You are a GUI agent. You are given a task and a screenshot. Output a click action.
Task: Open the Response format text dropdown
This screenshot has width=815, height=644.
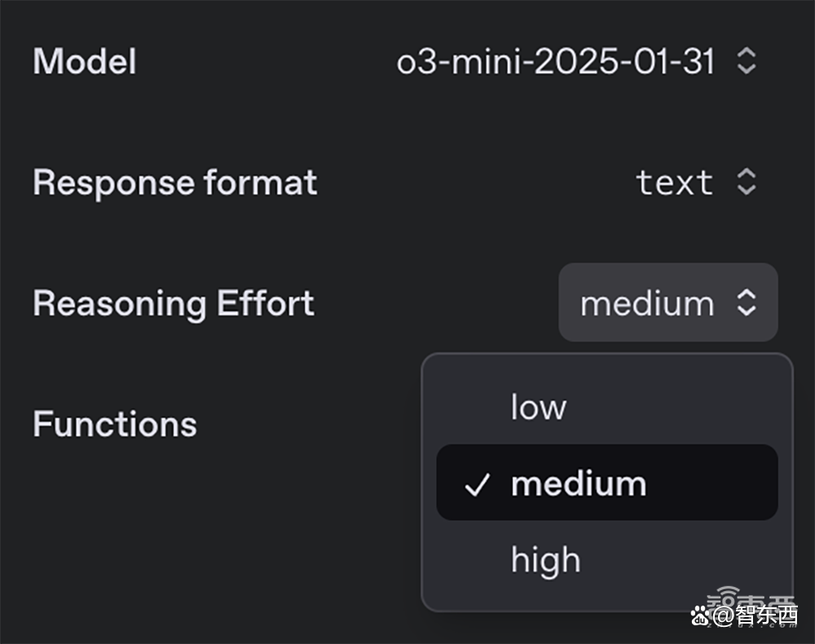[696, 182]
